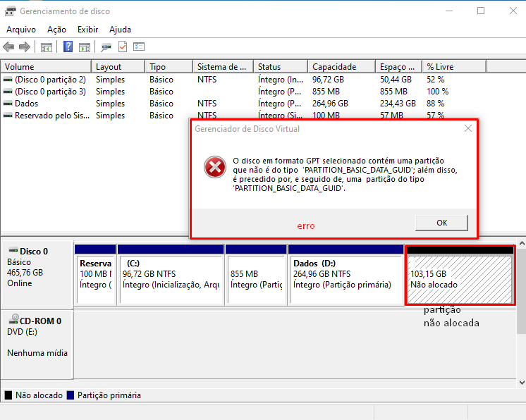Click the 50,44 GB free space cell
The width and height of the screenshot is (526, 420).
coord(396,80)
